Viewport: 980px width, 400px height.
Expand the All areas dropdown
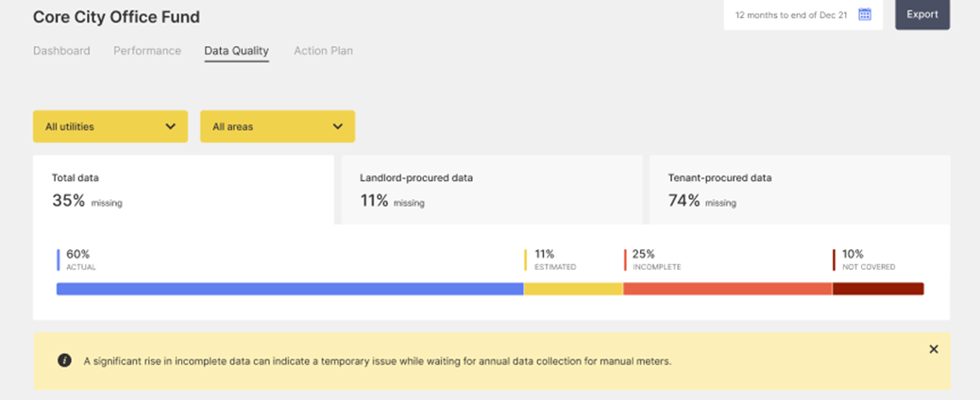(x=277, y=126)
